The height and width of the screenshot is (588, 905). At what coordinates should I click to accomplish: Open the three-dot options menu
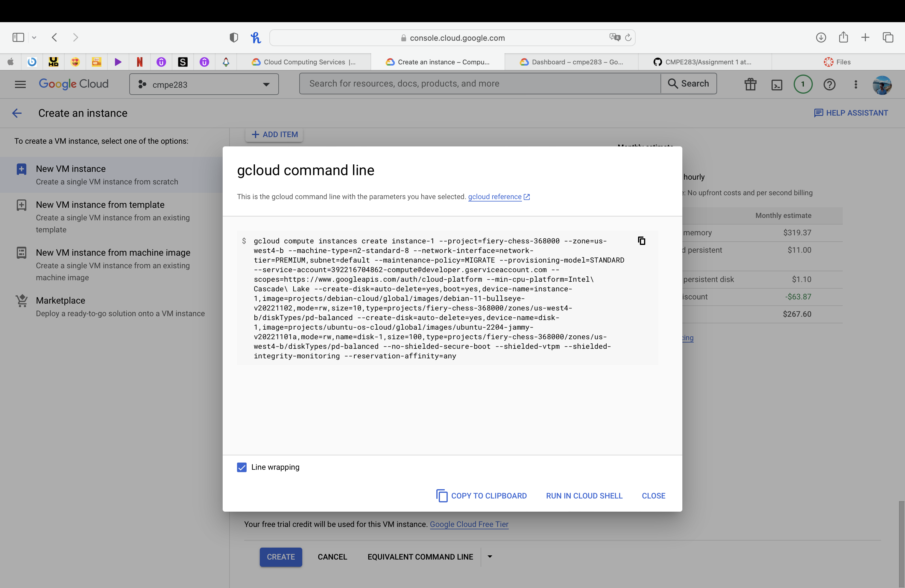click(x=856, y=84)
